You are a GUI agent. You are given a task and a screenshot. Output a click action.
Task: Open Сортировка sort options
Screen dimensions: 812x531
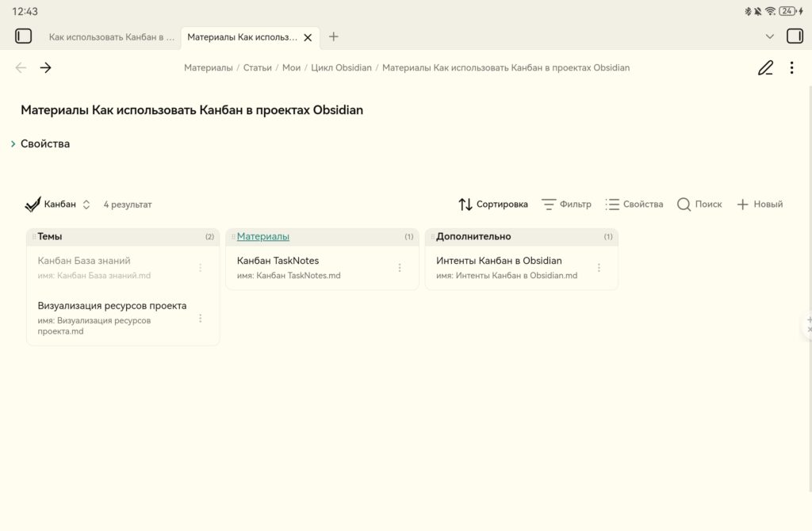pyautogui.click(x=493, y=204)
